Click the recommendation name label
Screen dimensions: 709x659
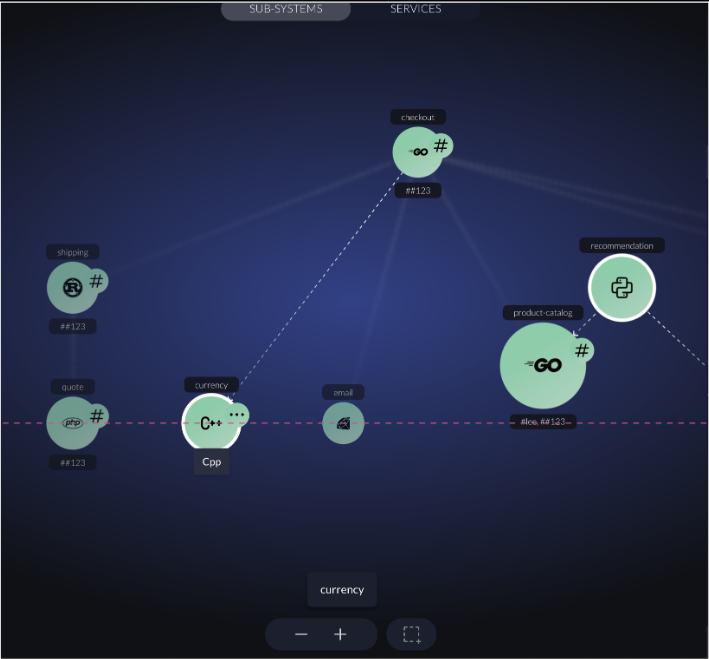pos(622,245)
